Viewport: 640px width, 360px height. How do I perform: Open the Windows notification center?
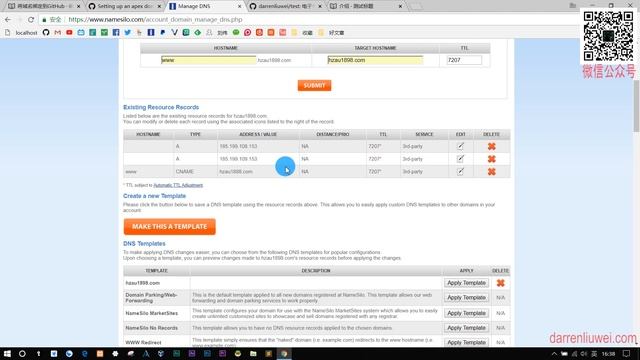click(x=627, y=353)
